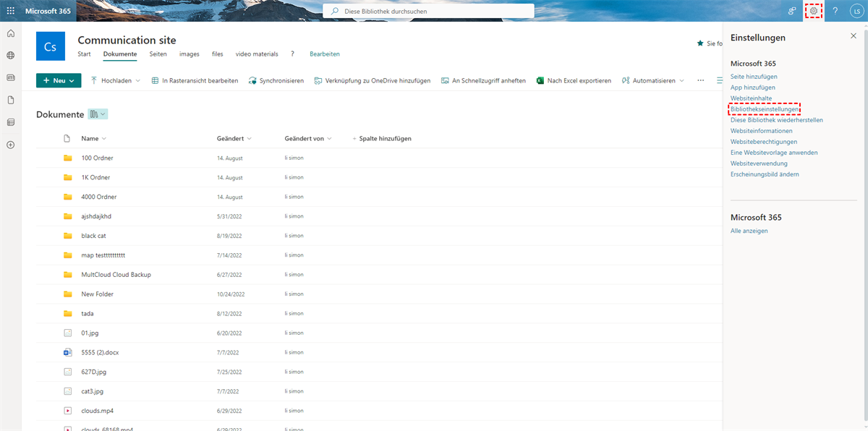The width and height of the screenshot is (868, 431).
Task: Open the 1K Ordner folder name
Action: tap(95, 177)
